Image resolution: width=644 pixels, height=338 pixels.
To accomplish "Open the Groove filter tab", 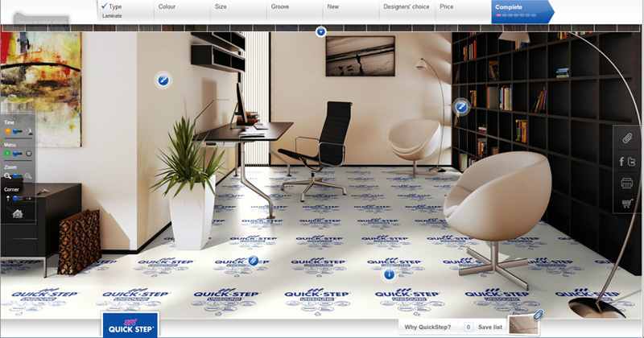I will click(295, 11).
